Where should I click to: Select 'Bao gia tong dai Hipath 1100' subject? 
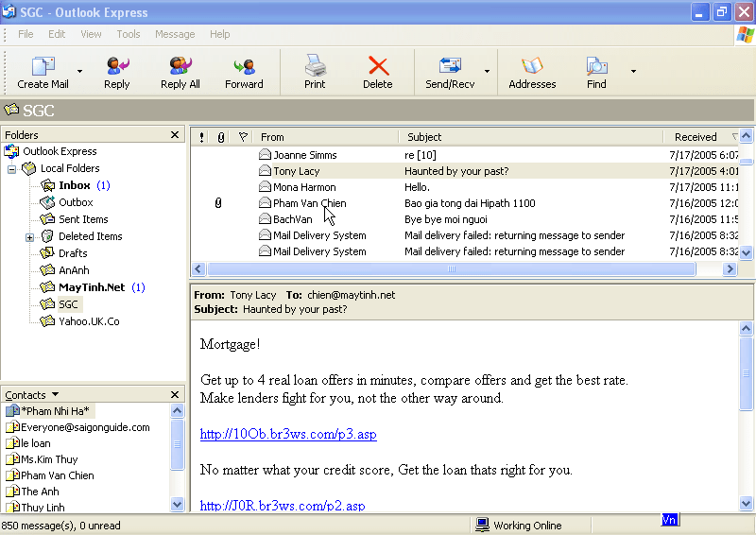click(x=470, y=203)
